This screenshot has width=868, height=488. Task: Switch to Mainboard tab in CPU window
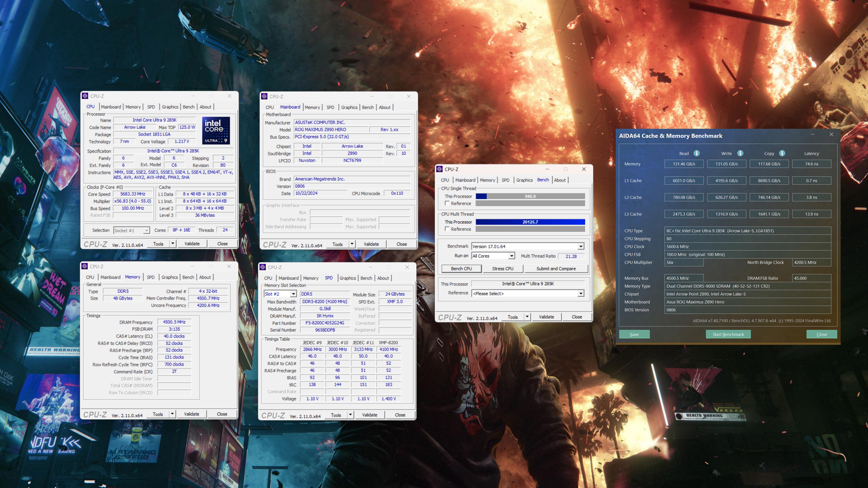point(111,107)
